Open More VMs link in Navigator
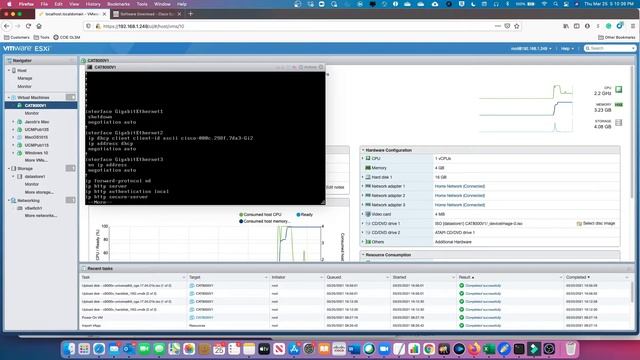The width and height of the screenshot is (640, 360). click(x=36, y=160)
